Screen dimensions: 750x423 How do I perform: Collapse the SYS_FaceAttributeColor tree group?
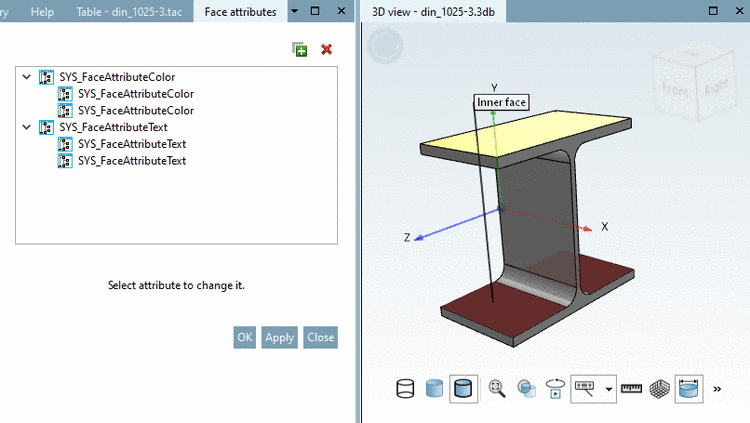27,77
